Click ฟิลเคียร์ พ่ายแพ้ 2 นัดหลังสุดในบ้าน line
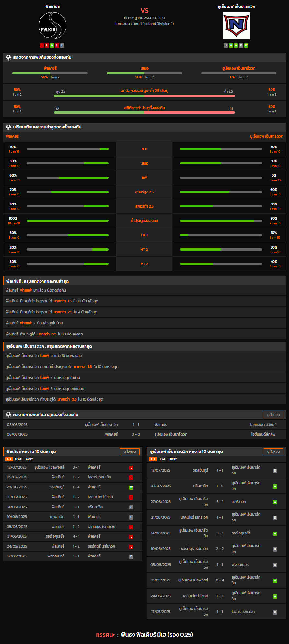 tap(144, 323)
